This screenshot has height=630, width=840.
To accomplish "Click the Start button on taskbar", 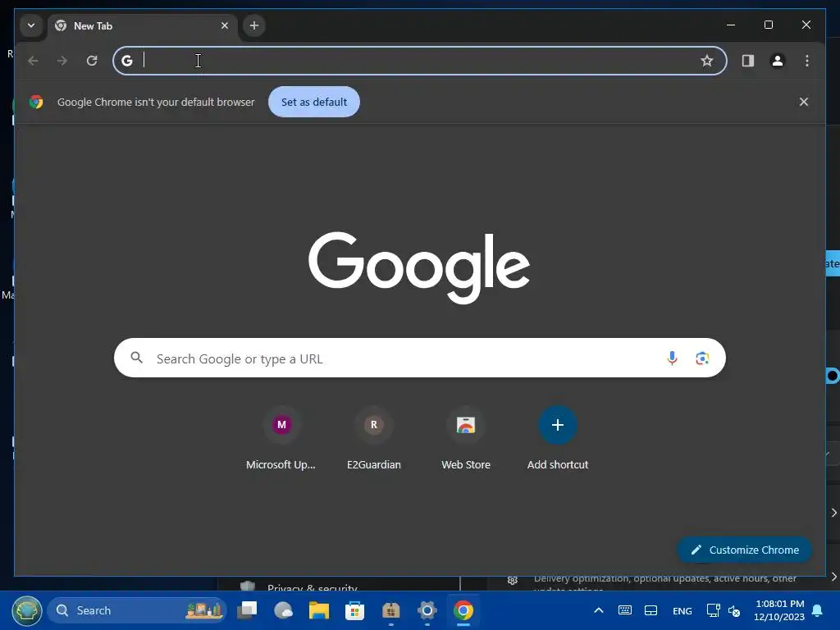I will click(27, 610).
